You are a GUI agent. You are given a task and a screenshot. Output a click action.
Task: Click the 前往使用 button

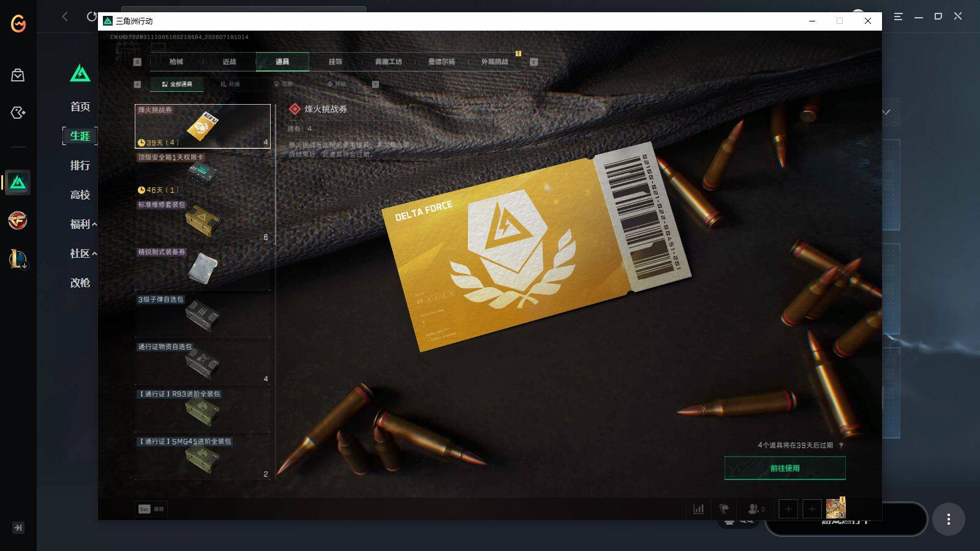pyautogui.click(x=785, y=468)
